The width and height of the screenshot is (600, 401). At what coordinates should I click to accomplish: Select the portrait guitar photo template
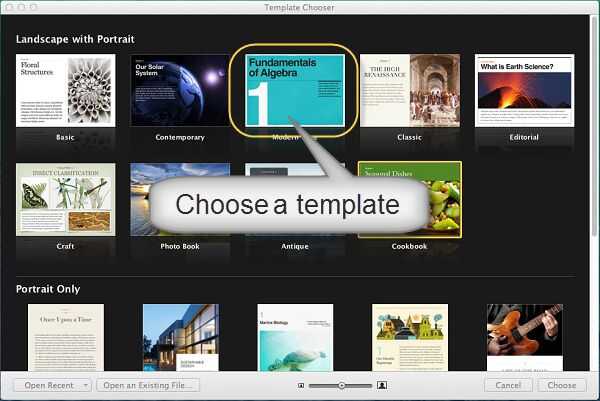pyautogui.click(x=525, y=337)
